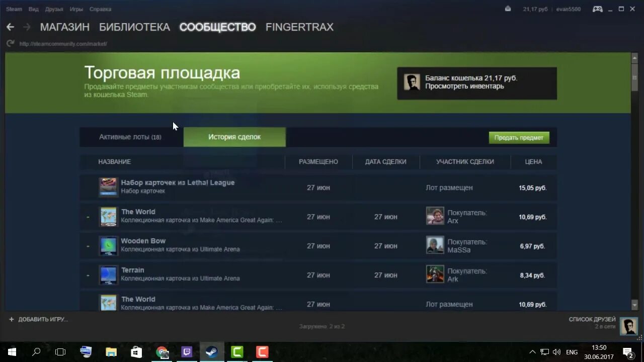
Task: Click the market URL address field
Action: pyautogui.click(x=63, y=44)
